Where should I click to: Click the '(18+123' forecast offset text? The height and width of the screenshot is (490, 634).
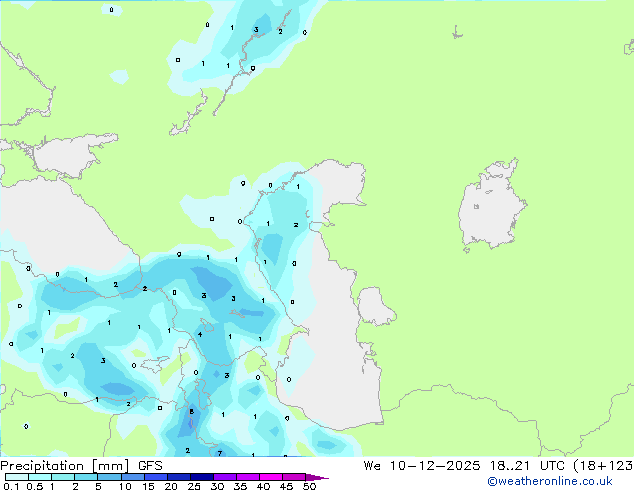[603, 466]
